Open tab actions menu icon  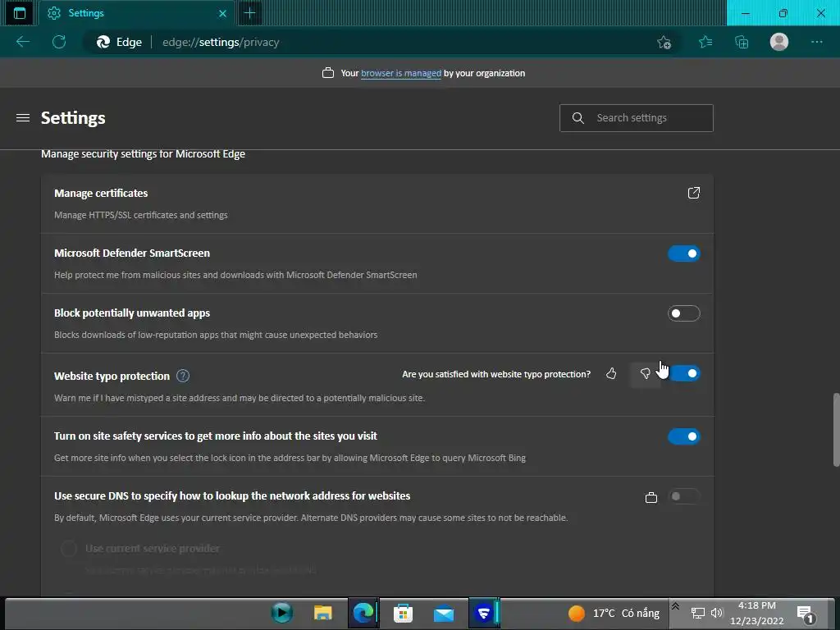[x=20, y=13]
